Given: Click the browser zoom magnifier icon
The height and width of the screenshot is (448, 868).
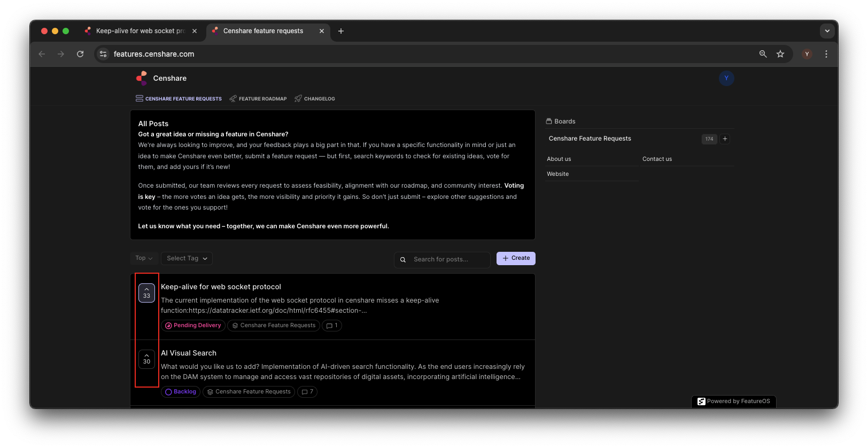Looking at the screenshot, I should pos(763,54).
